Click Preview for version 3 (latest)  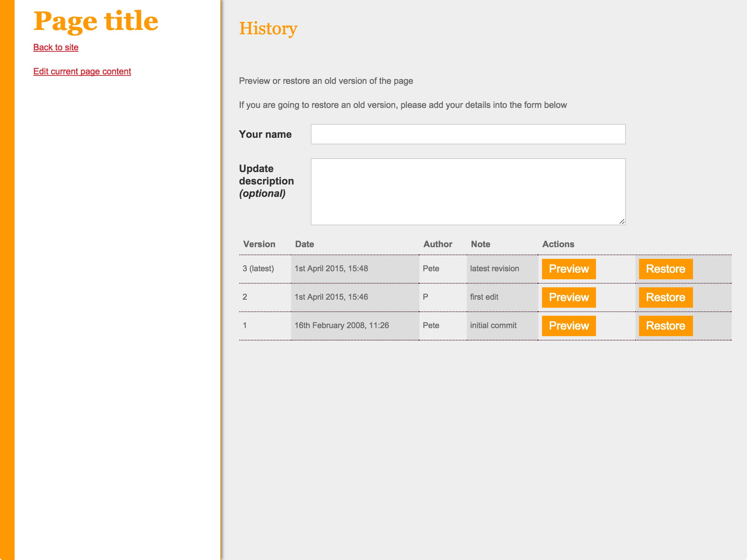pos(568,269)
